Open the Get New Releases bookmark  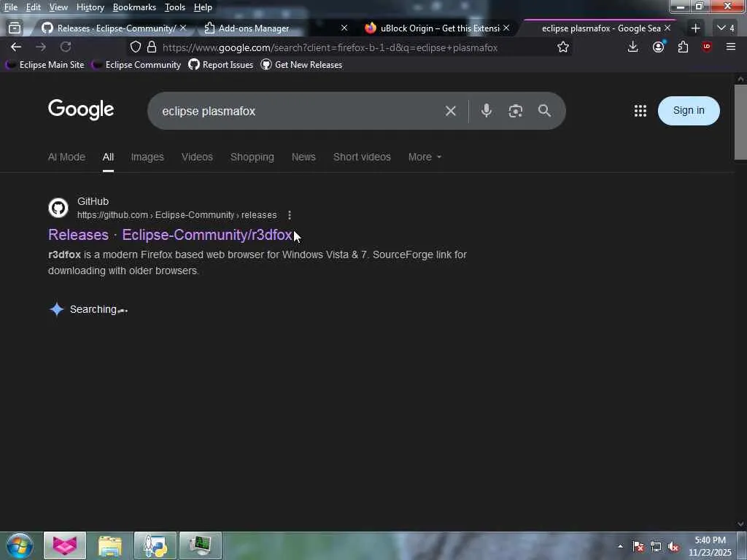301,65
